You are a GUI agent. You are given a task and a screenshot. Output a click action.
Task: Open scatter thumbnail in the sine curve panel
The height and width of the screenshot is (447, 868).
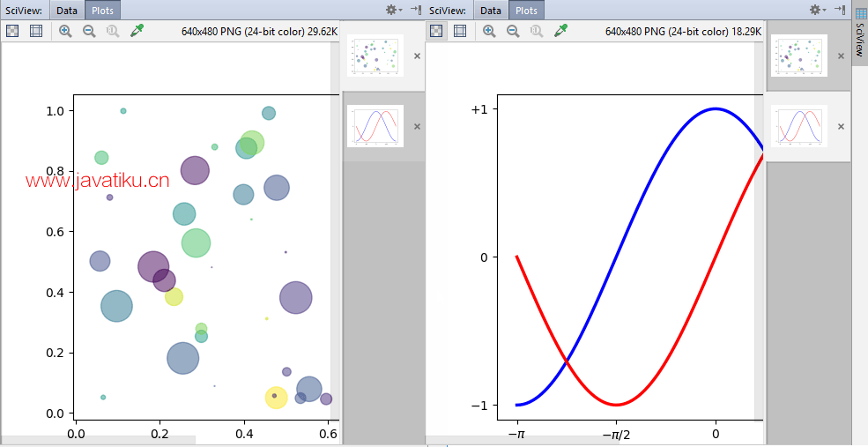(799, 56)
